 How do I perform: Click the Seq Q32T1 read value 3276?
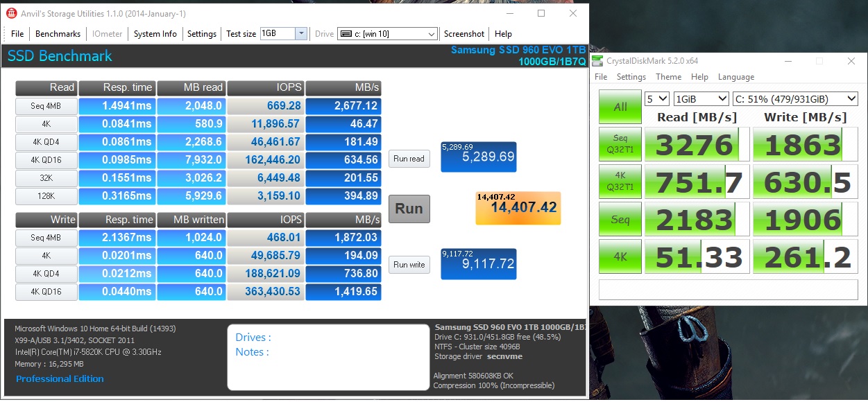click(697, 145)
